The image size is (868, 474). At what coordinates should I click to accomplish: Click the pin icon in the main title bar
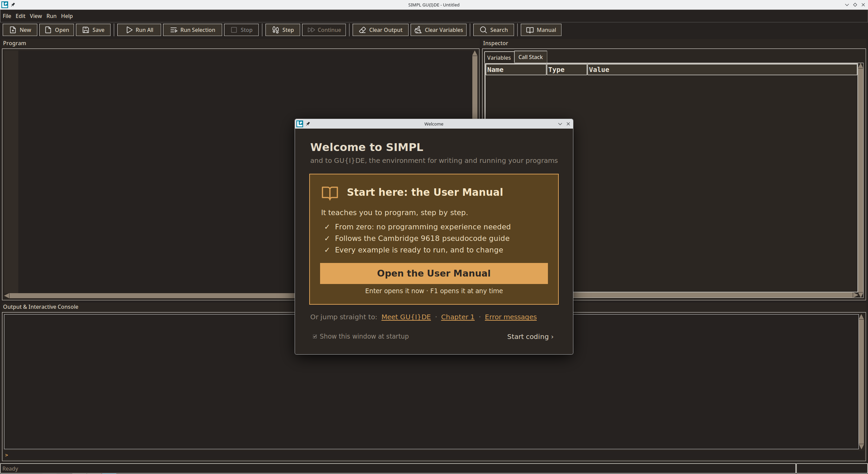click(x=13, y=5)
